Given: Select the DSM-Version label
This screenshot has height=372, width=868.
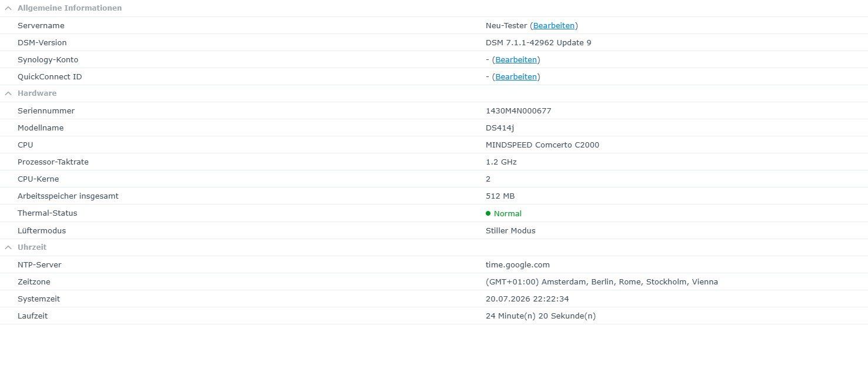Looking at the screenshot, I should [42, 43].
